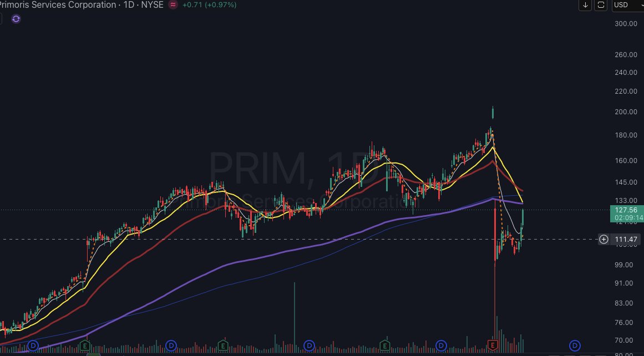Click the 240.00 price axis label
This screenshot has width=644, height=356.
[x=626, y=72]
